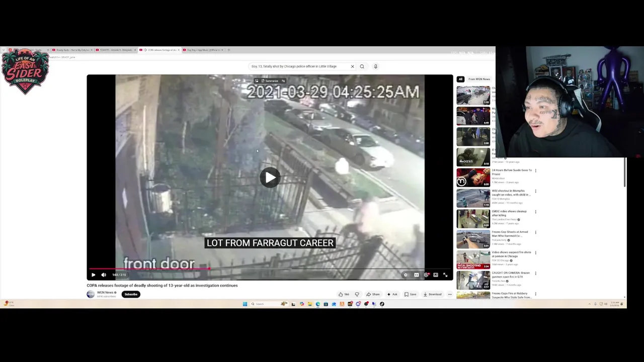Screen dimensions: 644x362
Task: Open the TikTok icon on the taskbar
Action: click(382, 304)
